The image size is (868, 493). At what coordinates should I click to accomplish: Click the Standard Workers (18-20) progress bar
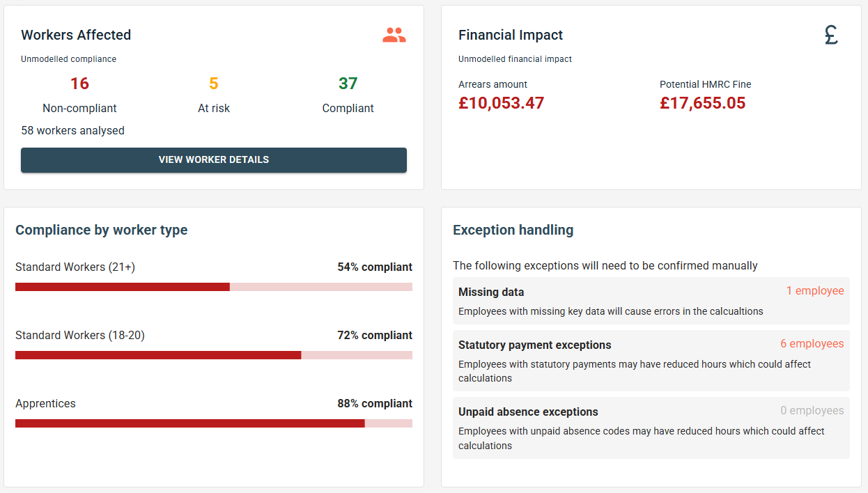(213, 354)
